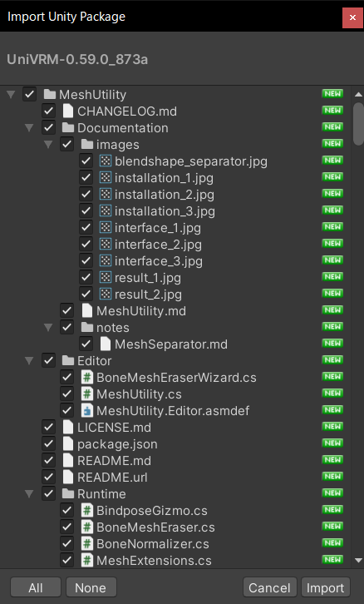Click the C# script icon for BindposeGizmo.cs
The image size is (364, 604).
(87, 511)
